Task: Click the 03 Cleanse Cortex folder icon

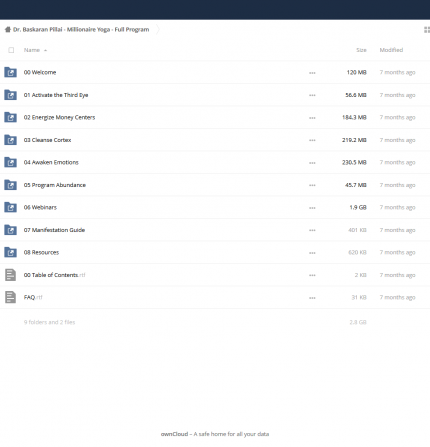Action: tap(11, 140)
